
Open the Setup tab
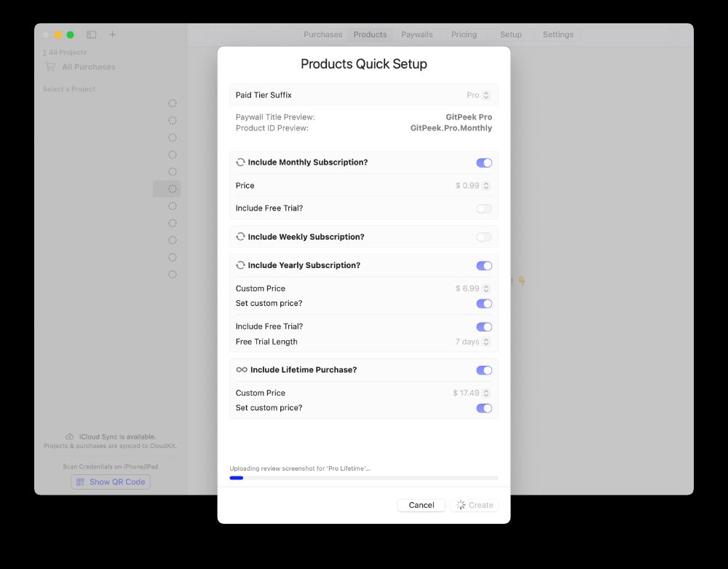click(x=511, y=34)
